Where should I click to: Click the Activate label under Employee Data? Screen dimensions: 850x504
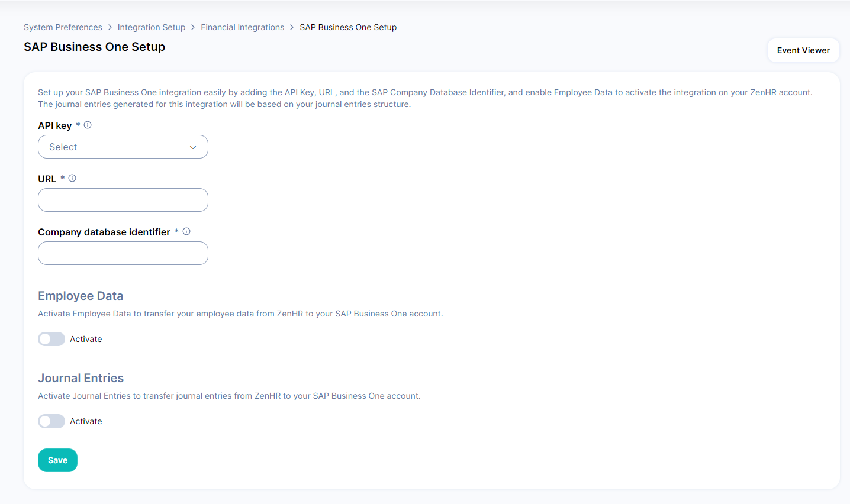86,339
